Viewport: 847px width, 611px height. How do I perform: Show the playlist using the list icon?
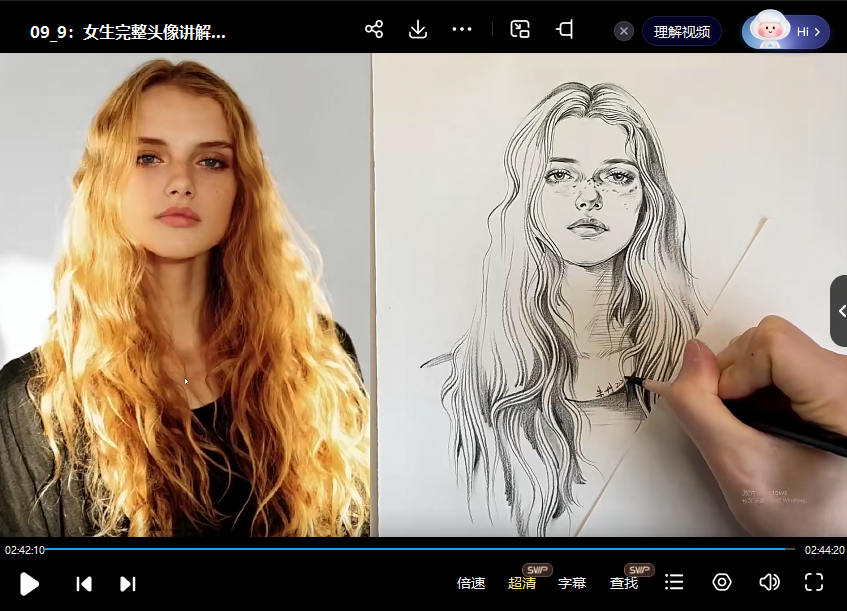(675, 582)
